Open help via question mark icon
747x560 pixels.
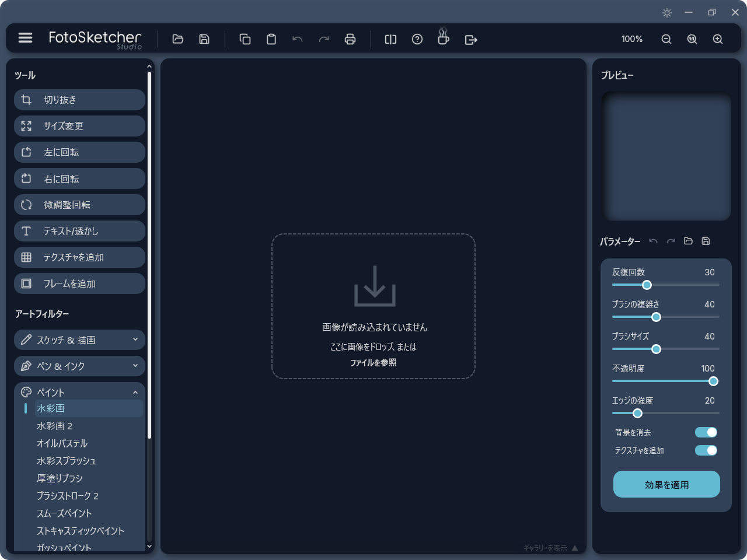tap(417, 39)
